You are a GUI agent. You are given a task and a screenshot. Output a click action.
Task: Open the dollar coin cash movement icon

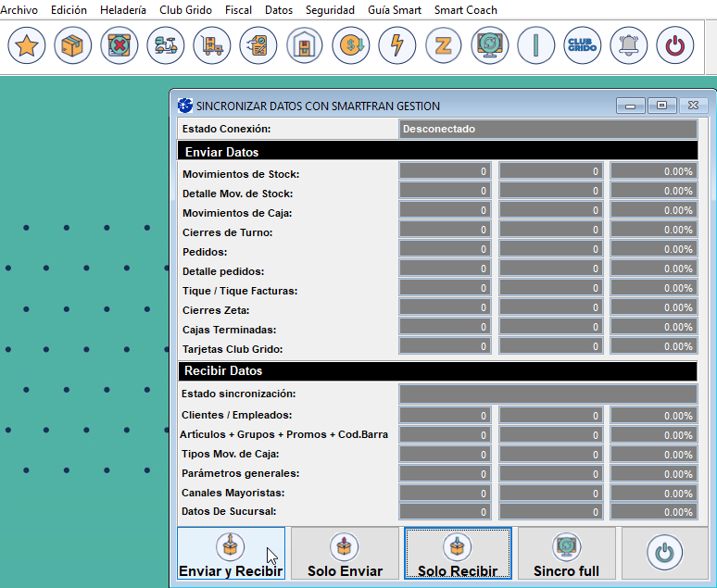coord(351,45)
